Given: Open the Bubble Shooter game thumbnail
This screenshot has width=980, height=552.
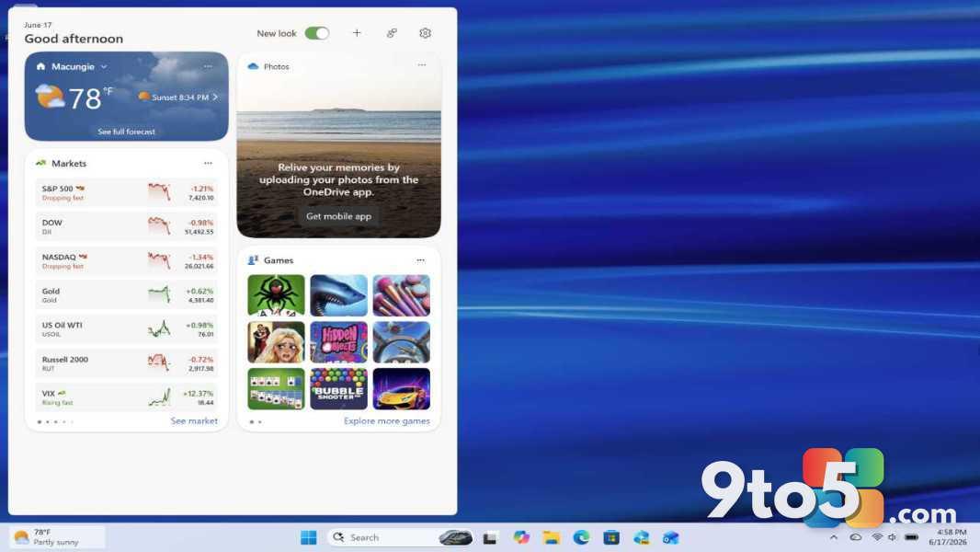Looking at the screenshot, I should coord(338,388).
